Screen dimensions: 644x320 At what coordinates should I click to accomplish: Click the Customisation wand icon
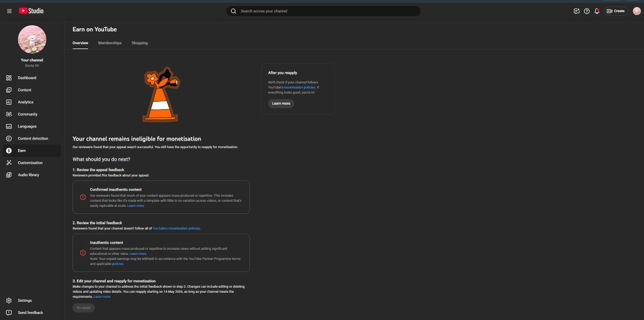click(x=9, y=162)
